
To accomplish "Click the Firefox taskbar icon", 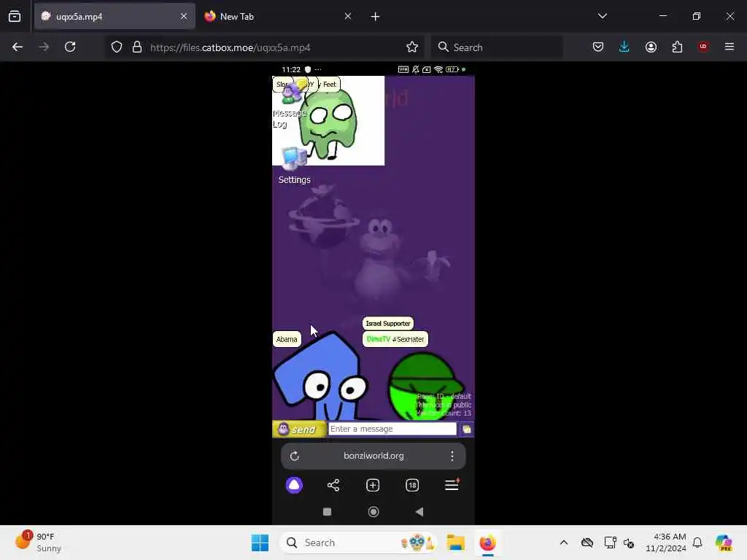I will [487, 542].
